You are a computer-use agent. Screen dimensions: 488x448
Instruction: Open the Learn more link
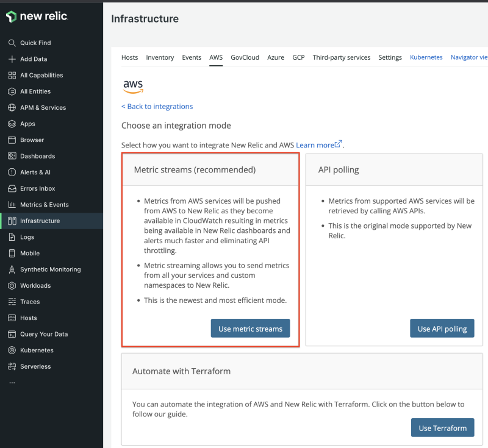coord(315,144)
